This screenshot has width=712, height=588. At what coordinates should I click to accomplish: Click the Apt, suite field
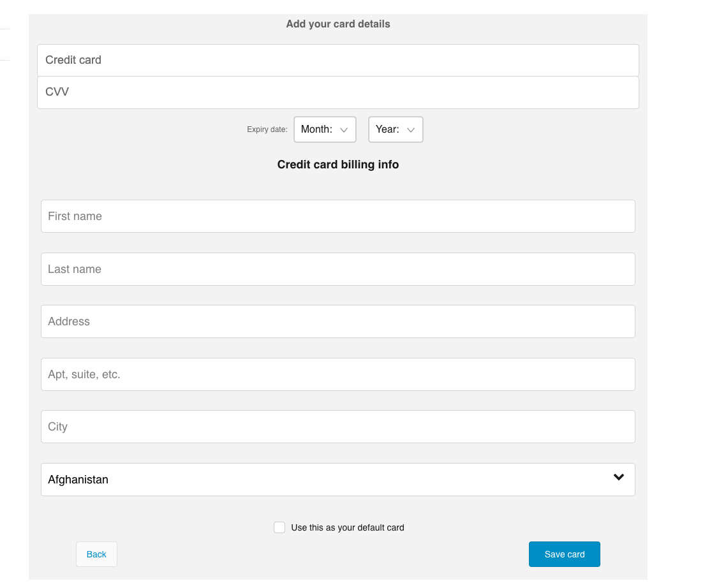click(338, 374)
